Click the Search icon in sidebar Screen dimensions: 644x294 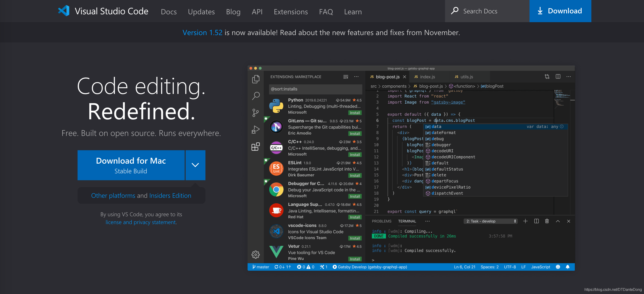pos(256,95)
